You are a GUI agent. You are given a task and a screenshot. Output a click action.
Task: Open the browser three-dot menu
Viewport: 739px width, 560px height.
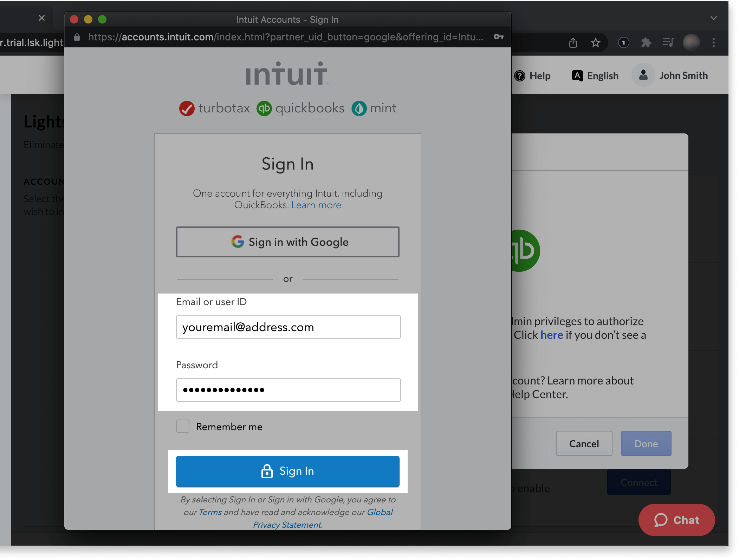[713, 43]
